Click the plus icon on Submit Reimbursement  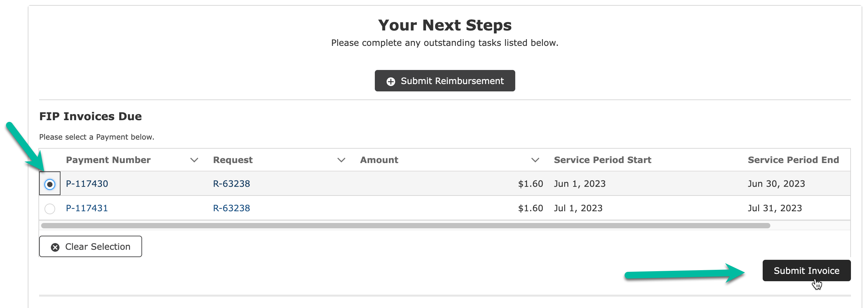[x=391, y=81]
